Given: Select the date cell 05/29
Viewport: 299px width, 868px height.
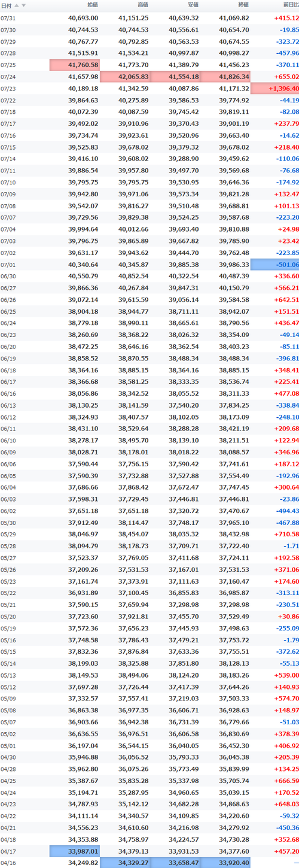Looking at the screenshot, I should pos(8,534).
